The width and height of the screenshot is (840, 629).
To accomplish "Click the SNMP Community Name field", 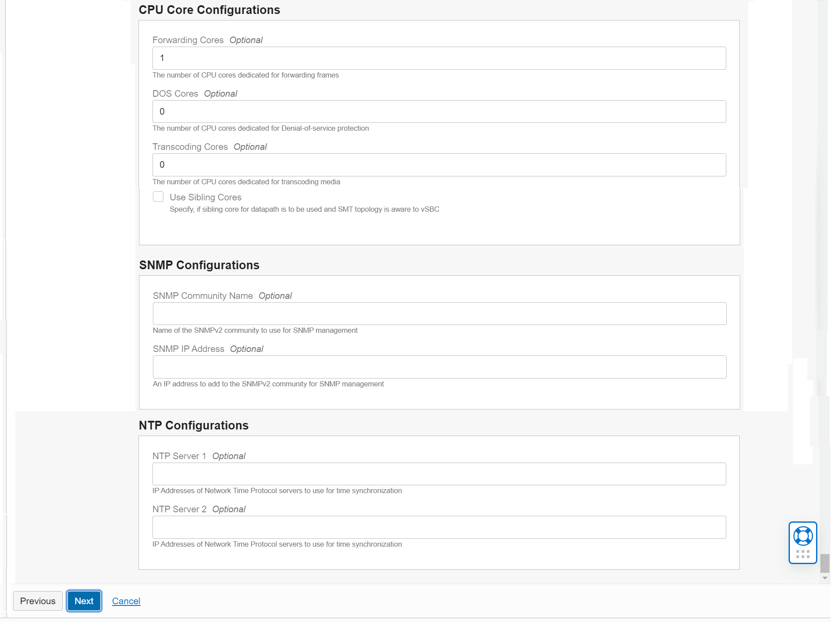I will click(439, 313).
